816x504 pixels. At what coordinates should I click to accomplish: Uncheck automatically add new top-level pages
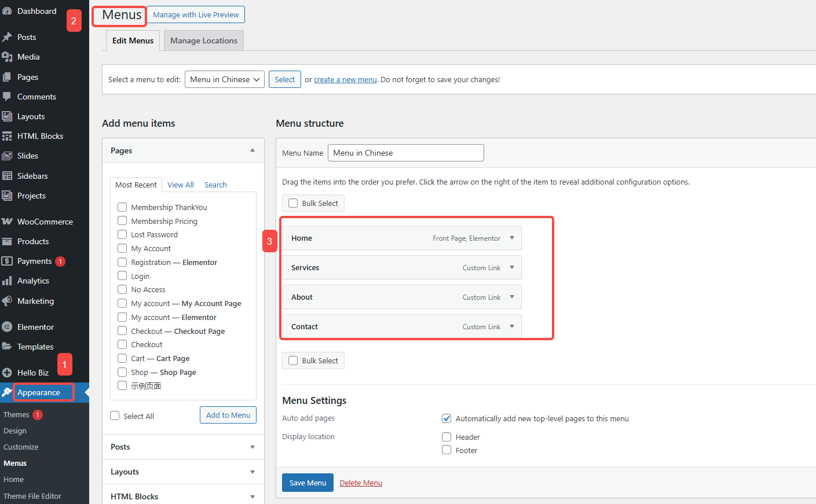point(447,418)
